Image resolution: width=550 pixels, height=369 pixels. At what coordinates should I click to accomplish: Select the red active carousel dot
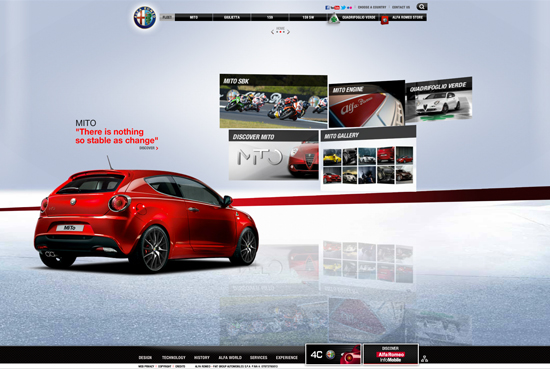pos(280,32)
